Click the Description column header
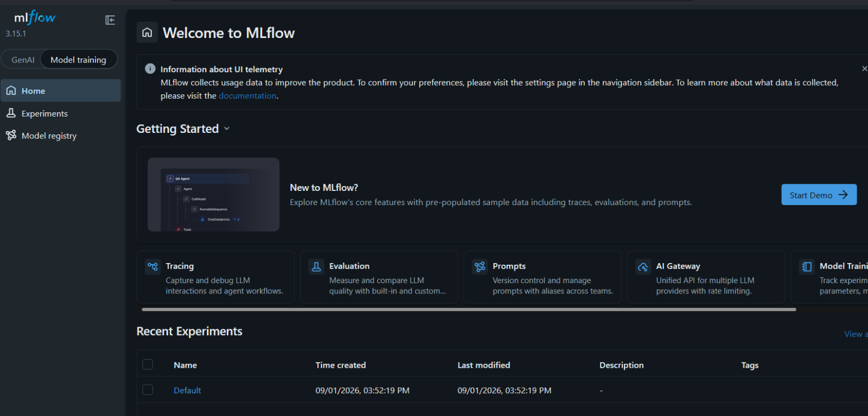 click(x=621, y=365)
